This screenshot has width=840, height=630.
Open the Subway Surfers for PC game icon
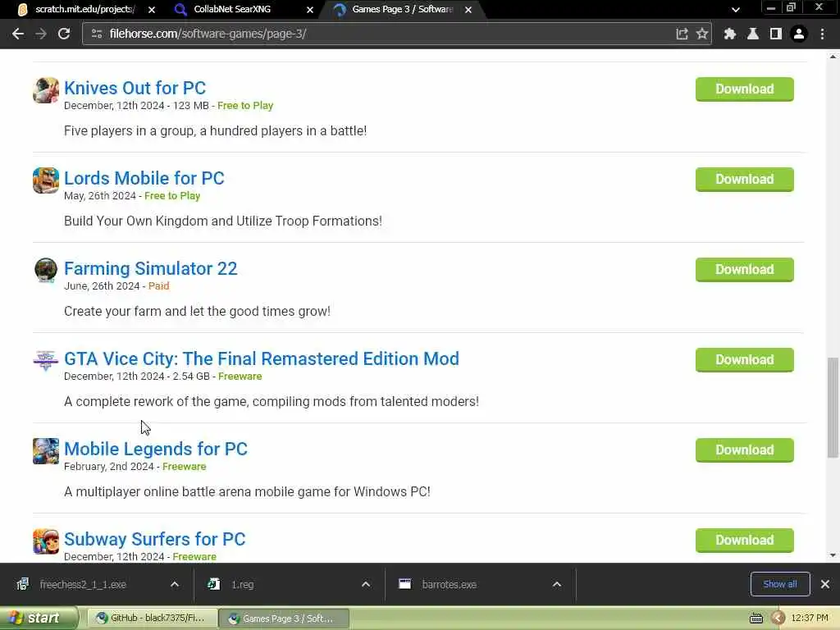[46, 541]
